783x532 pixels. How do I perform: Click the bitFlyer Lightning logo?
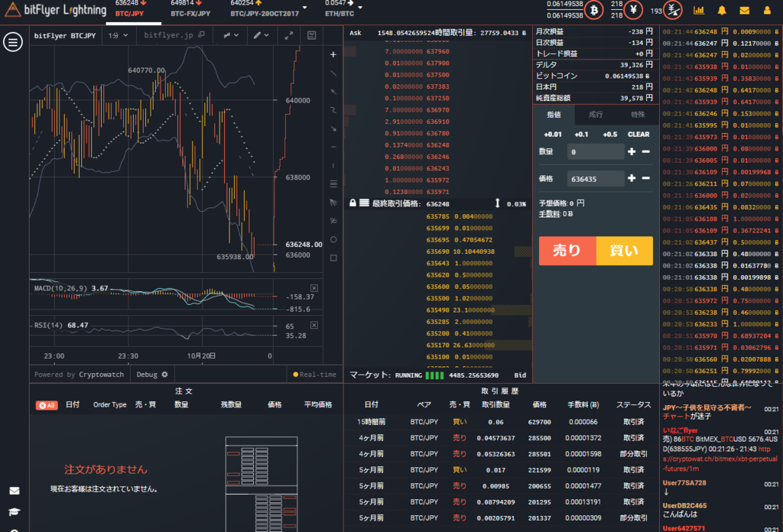pos(57,10)
